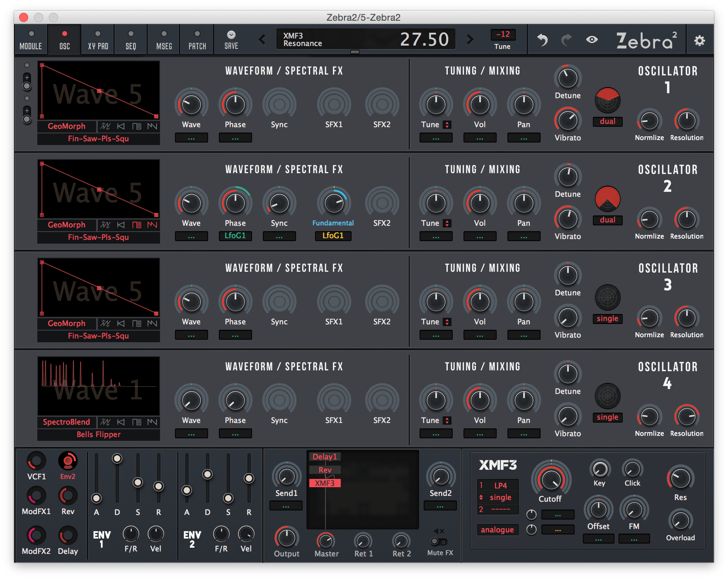Switch to the PATCH tab
This screenshot has height=580, width=728.
pos(197,40)
